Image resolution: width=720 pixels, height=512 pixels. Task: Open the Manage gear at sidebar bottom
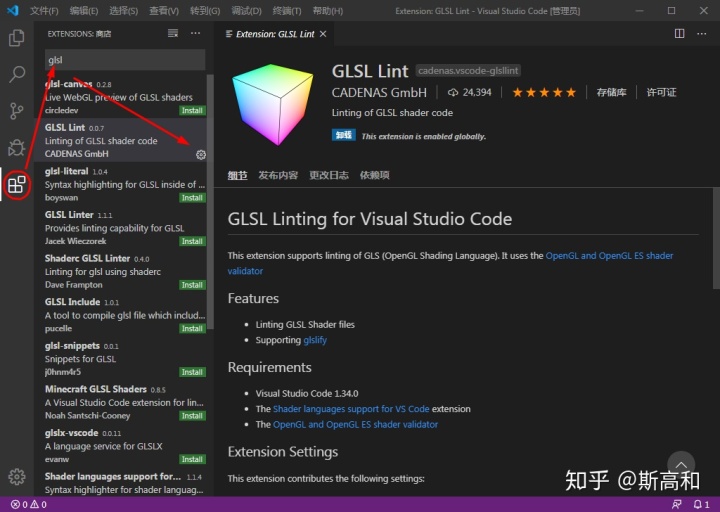pos(17,477)
